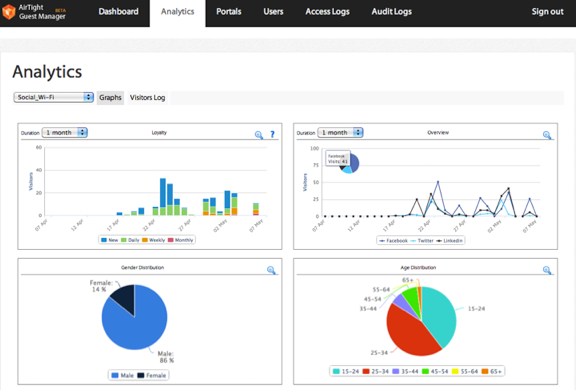Toggle LinkedIn line in Overview legend
This screenshot has width=576, height=390.
tap(449, 241)
